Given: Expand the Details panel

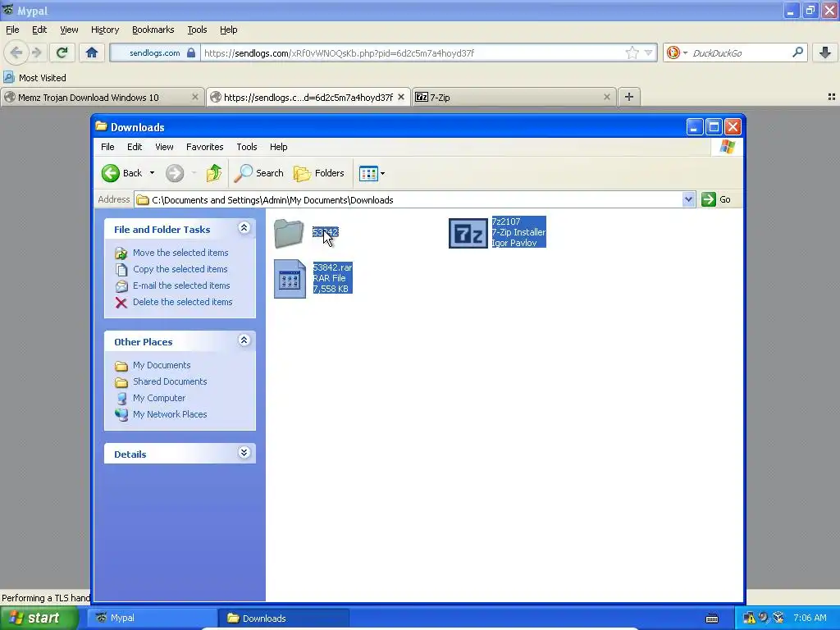Looking at the screenshot, I should click(x=244, y=453).
